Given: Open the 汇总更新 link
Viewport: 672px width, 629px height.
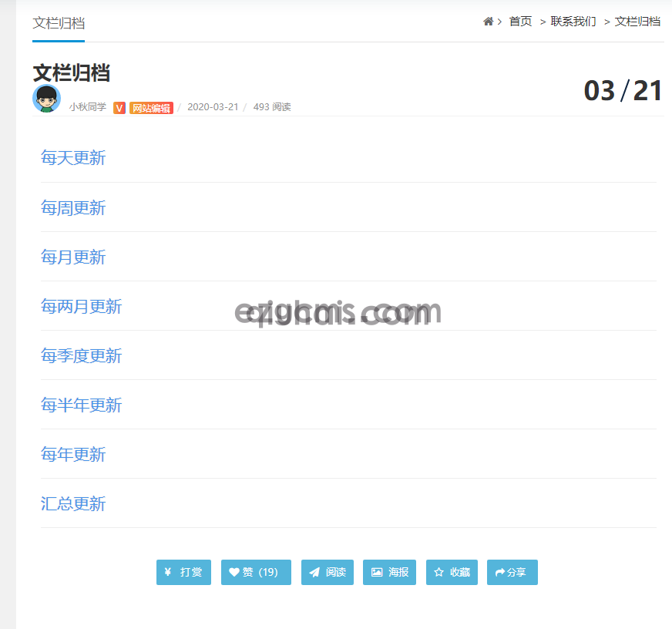Looking at the screenshot, I should click(x=73, y=504).
